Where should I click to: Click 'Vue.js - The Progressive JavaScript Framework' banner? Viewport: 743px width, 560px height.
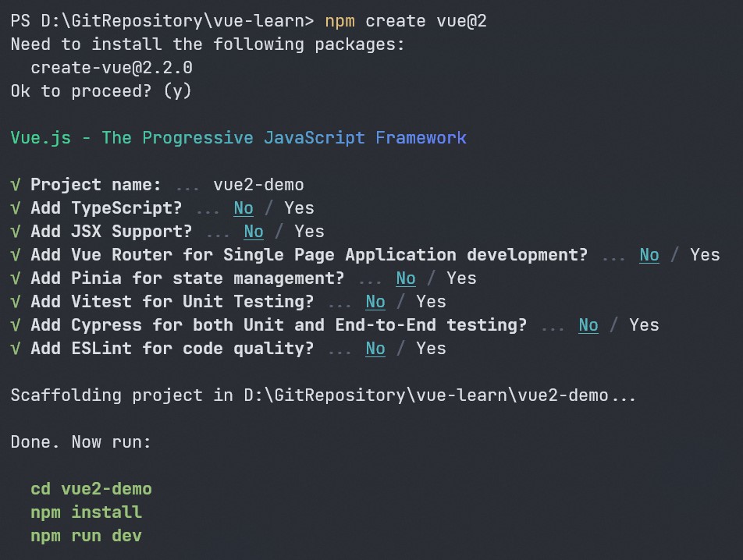click(x=238, y=138)
